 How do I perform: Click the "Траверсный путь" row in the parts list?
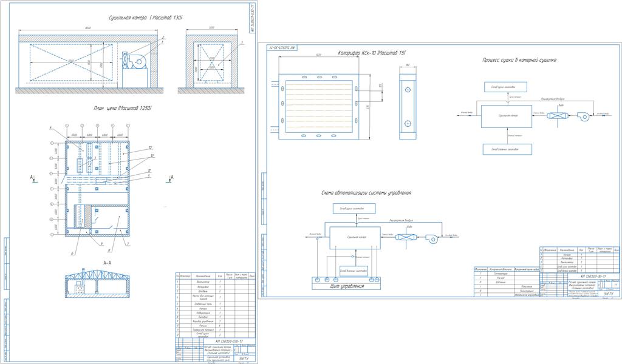(x=216, y=304)
